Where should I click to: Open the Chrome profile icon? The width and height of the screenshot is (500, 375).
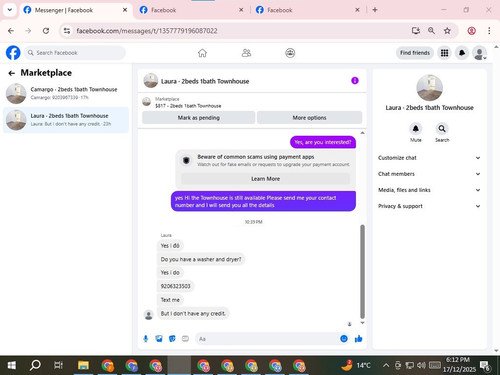pos(471,31)
